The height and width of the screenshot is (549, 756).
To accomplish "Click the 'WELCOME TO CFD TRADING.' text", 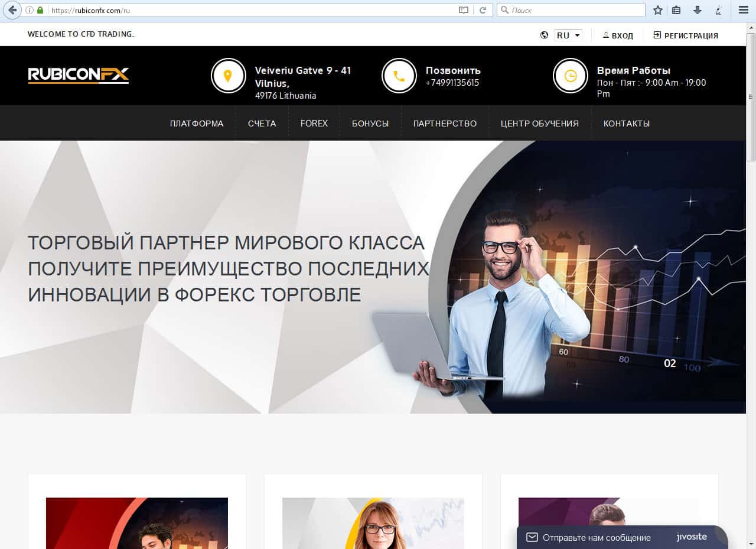I will tap(81, 34).
